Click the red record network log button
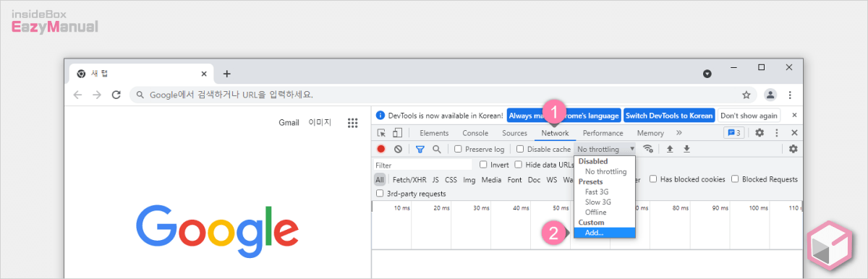Viewport: 868px width, 279px height. coord(381,149)
